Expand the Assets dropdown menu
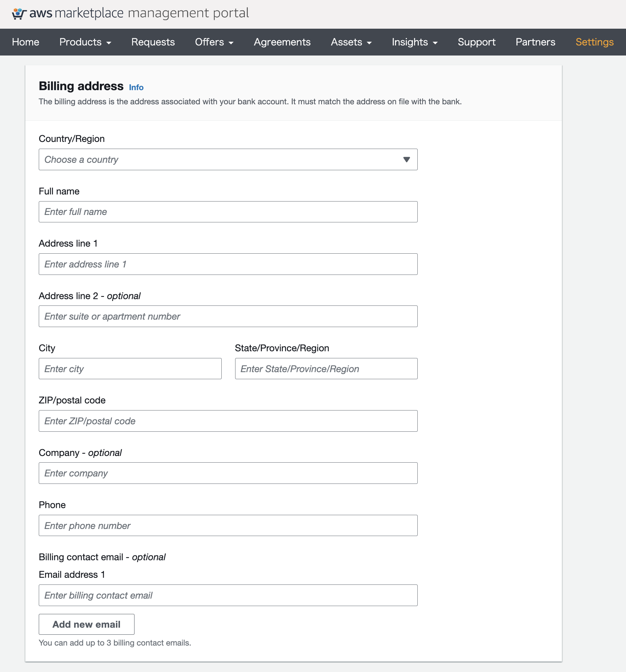 pos(351,42)
